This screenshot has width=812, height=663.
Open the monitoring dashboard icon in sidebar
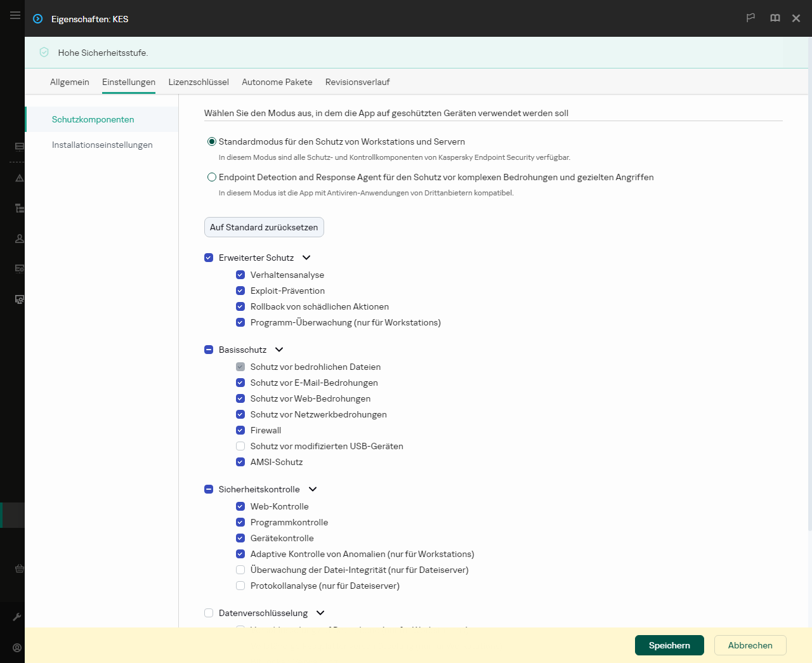(x=19, y=146)
